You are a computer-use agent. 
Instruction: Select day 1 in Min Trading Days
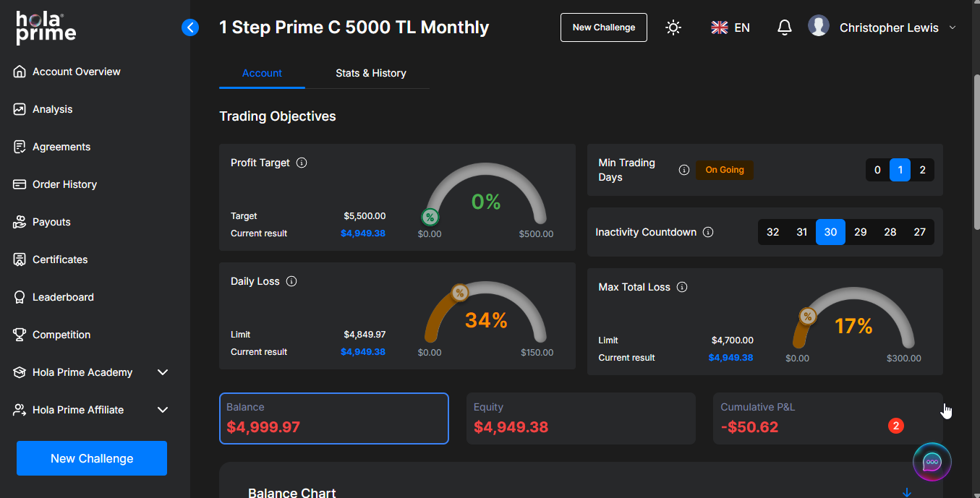click(900, 170)
